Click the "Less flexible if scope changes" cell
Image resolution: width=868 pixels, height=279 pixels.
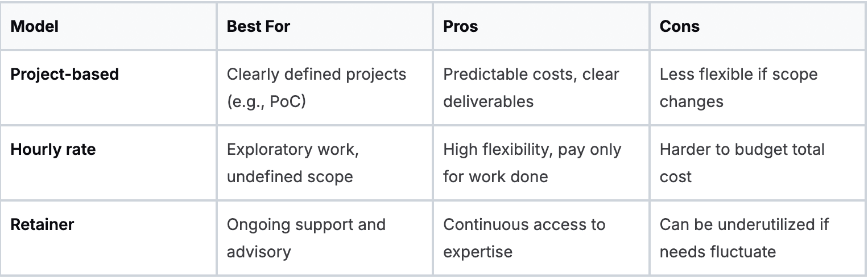[738, 88]
